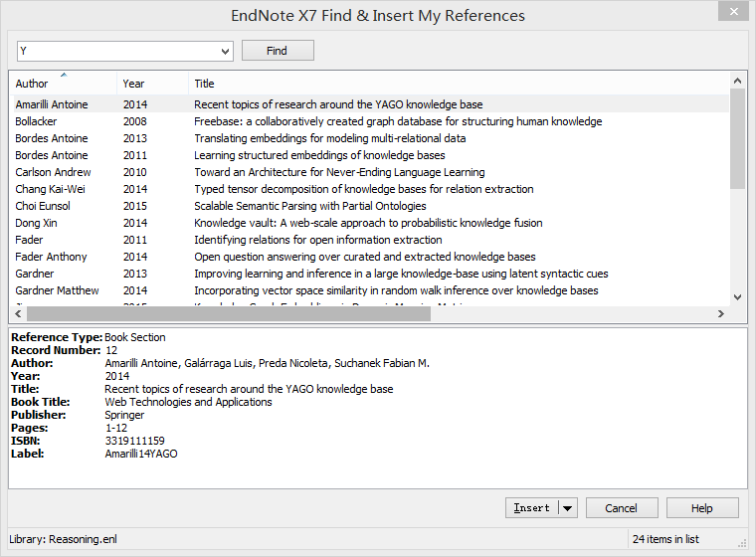
Task: Click the horizontal scrollbar thumb of reference list
Action: point(229,314)
